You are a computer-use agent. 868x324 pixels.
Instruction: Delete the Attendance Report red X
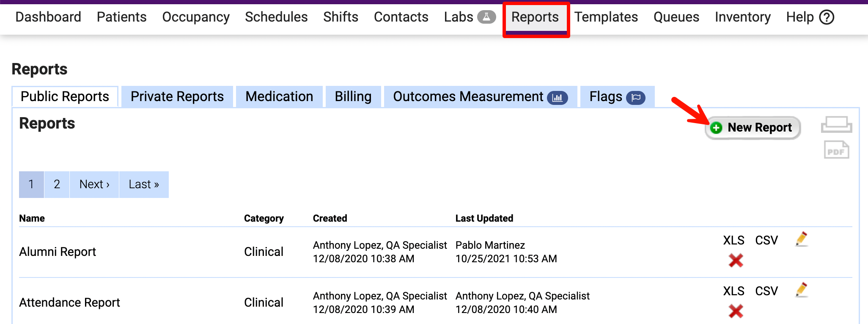pyautogui.click(x=736, y=311)
